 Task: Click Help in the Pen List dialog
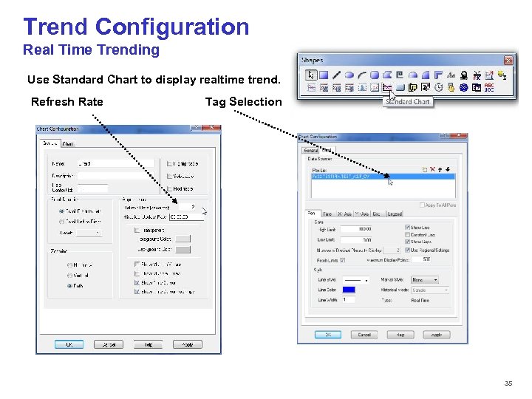(x=400, y=335)
